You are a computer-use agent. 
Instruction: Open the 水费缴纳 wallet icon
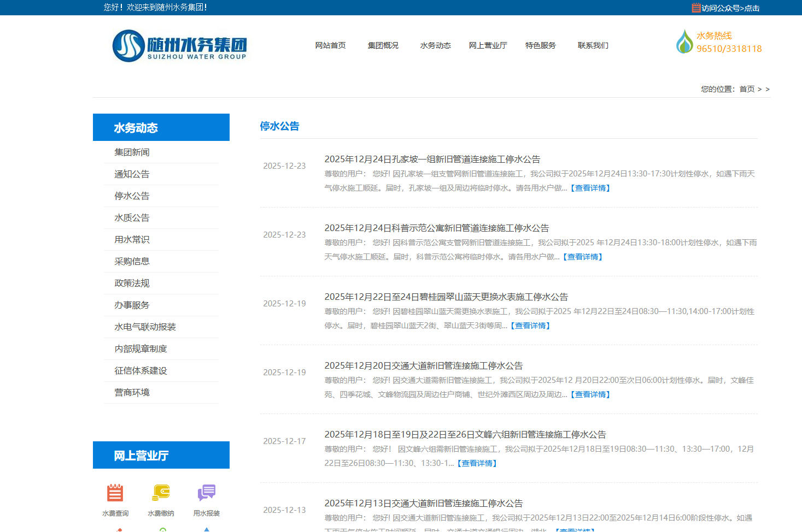pyautogui.click(x=161, y=493)
